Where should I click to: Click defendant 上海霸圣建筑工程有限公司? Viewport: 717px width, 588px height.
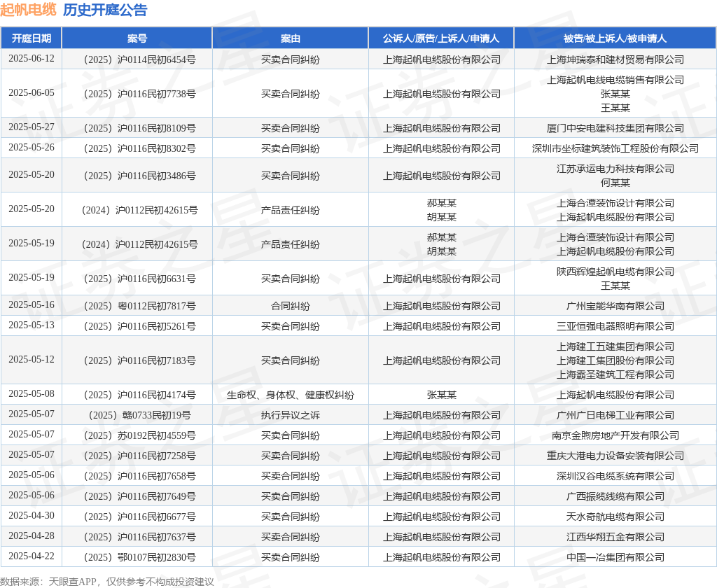pos(615,374)
